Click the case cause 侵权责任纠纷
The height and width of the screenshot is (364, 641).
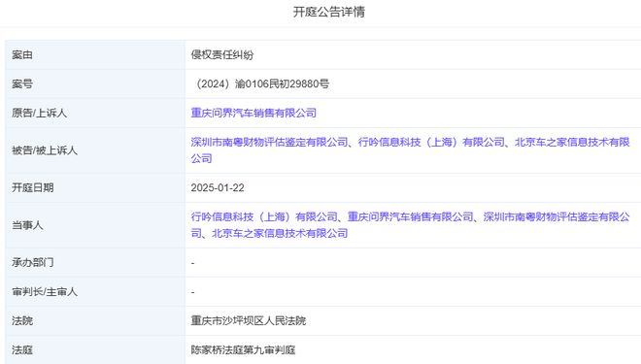(x=222, y=54)
